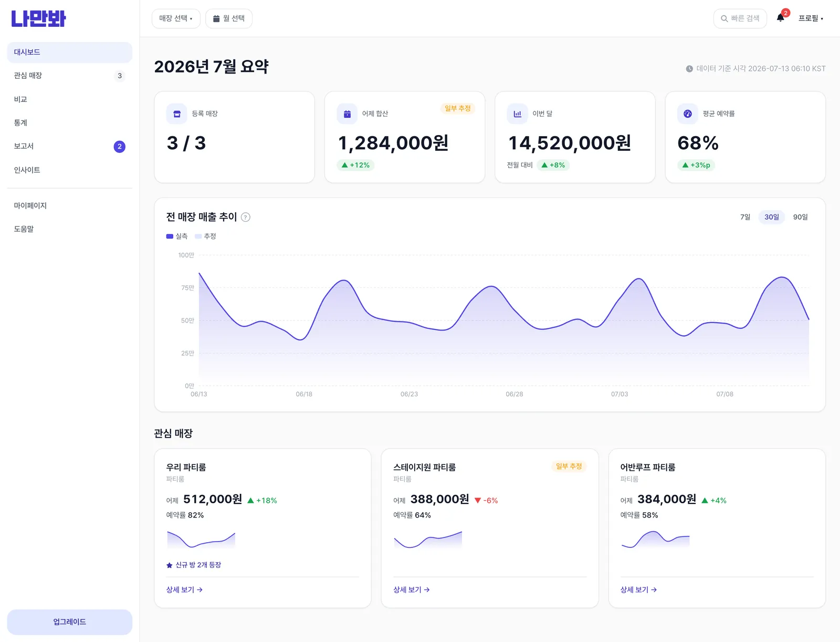This screenshot has width=840, height=642.
Task: Open 상세 보기 for 우리 파티룸
Action: coord(184,590)
